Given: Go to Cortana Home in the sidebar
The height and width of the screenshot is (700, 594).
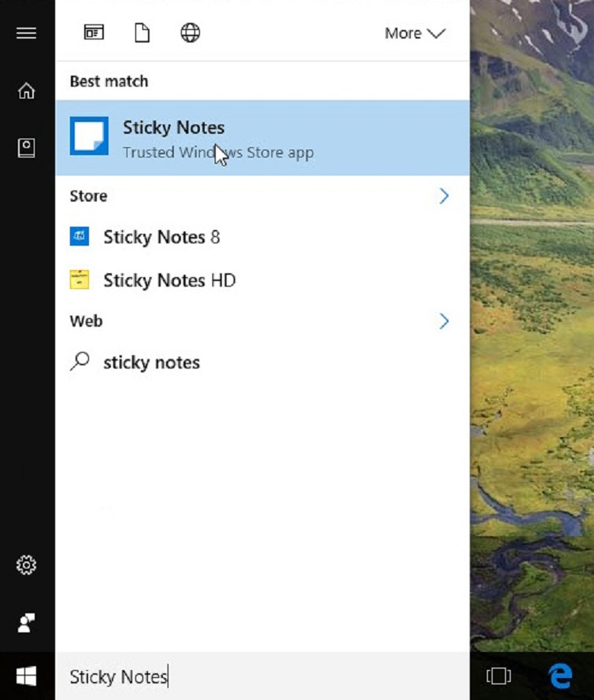Looking at the screenshot, I should click(x=27, y=91).
